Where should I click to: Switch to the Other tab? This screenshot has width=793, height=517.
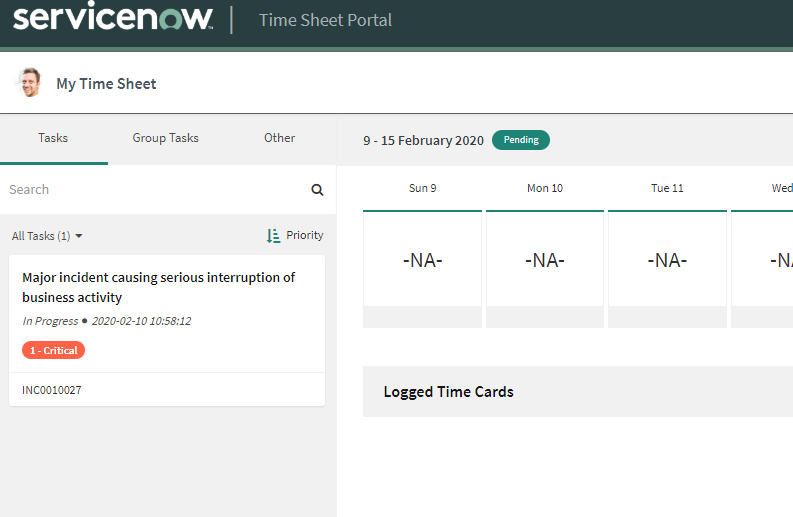pyautogui.click(x=279, y=138)
